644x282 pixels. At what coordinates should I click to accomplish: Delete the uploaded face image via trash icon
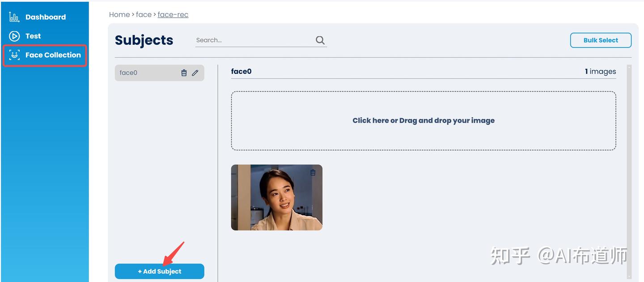coord(313,172)
